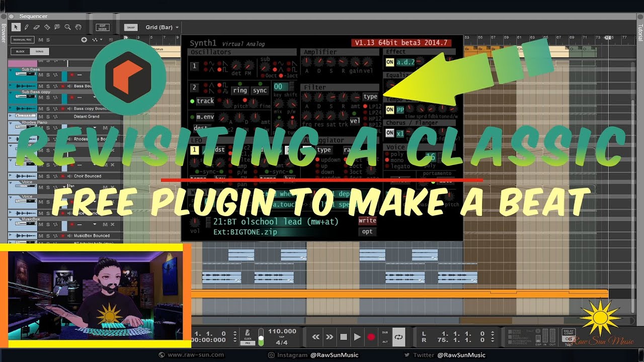Enable Manual Rec

(23, 40)
